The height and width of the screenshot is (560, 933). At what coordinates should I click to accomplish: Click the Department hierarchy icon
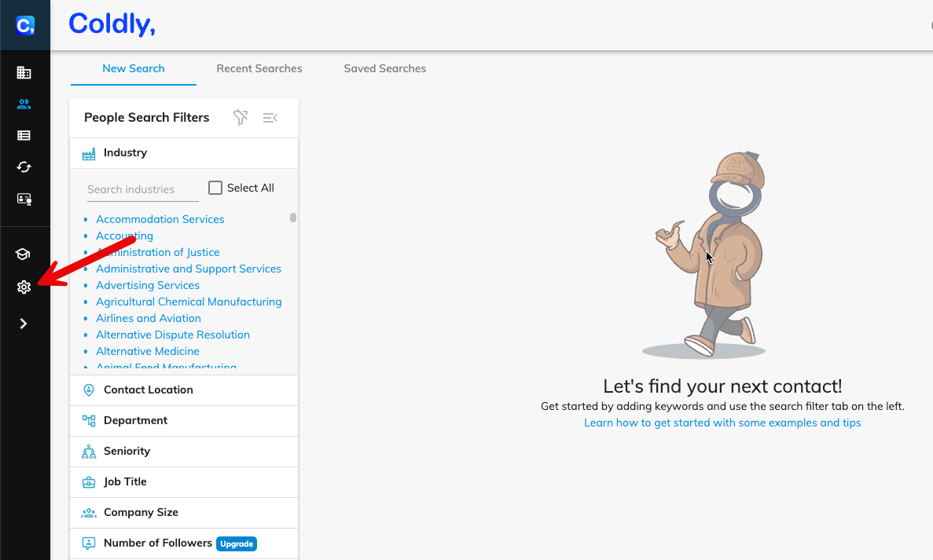(89, 421)
